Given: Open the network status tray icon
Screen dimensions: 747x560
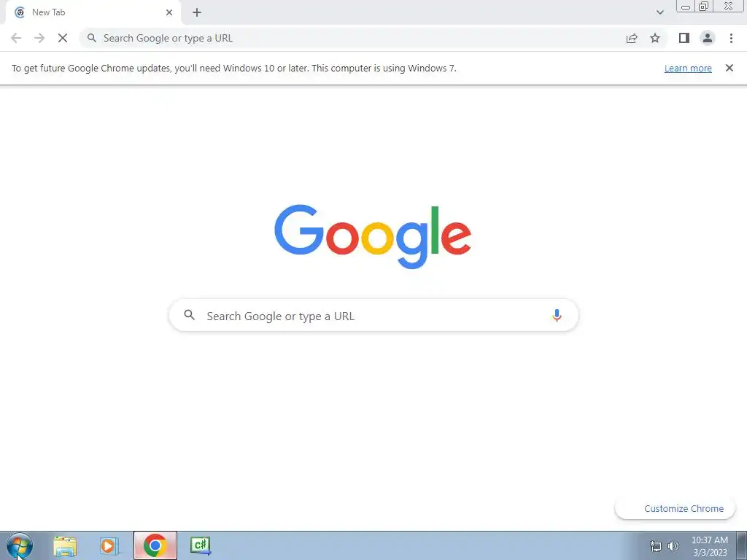Looking at the screenshot, I should 656,546.
